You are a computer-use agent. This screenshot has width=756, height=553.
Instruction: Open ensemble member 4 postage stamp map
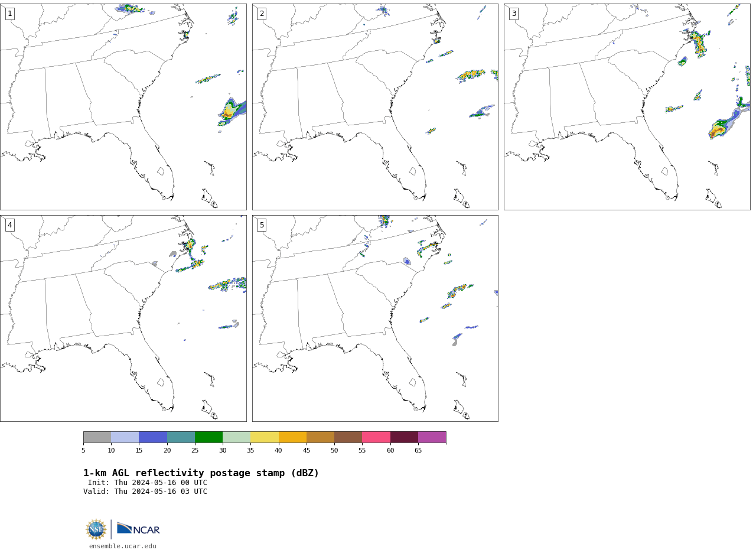coord(123,318)
